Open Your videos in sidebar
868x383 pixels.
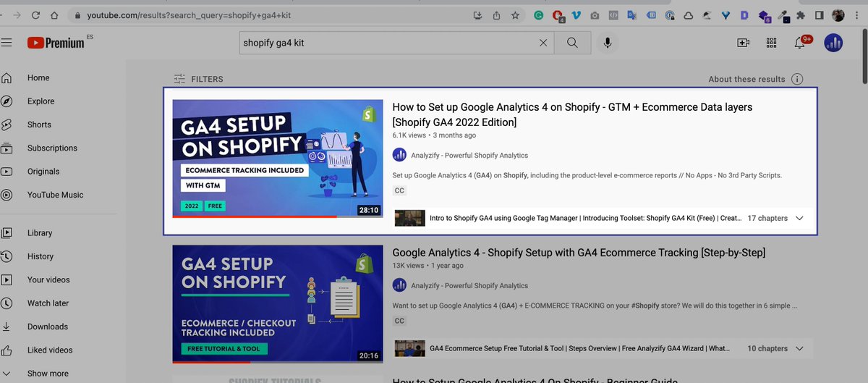pos(48,280)
